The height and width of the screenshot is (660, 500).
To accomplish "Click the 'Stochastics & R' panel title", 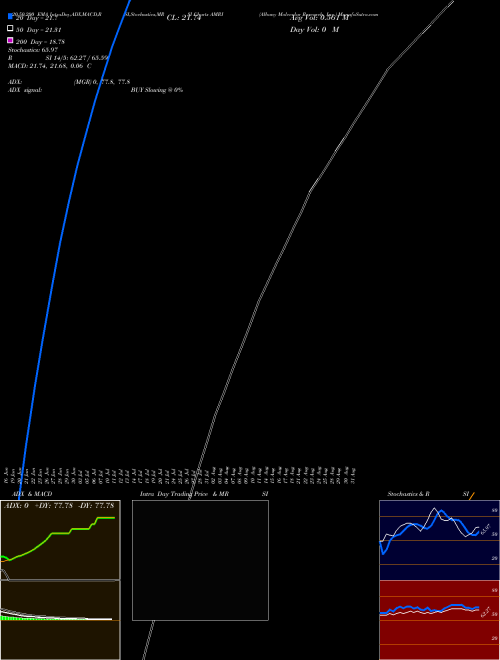I will (x=408, y=494).
